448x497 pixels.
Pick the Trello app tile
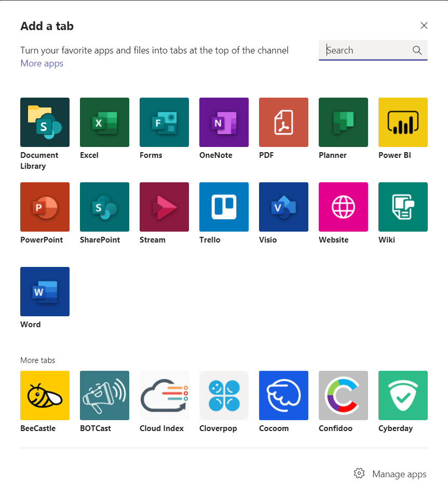tap(224, 207)
